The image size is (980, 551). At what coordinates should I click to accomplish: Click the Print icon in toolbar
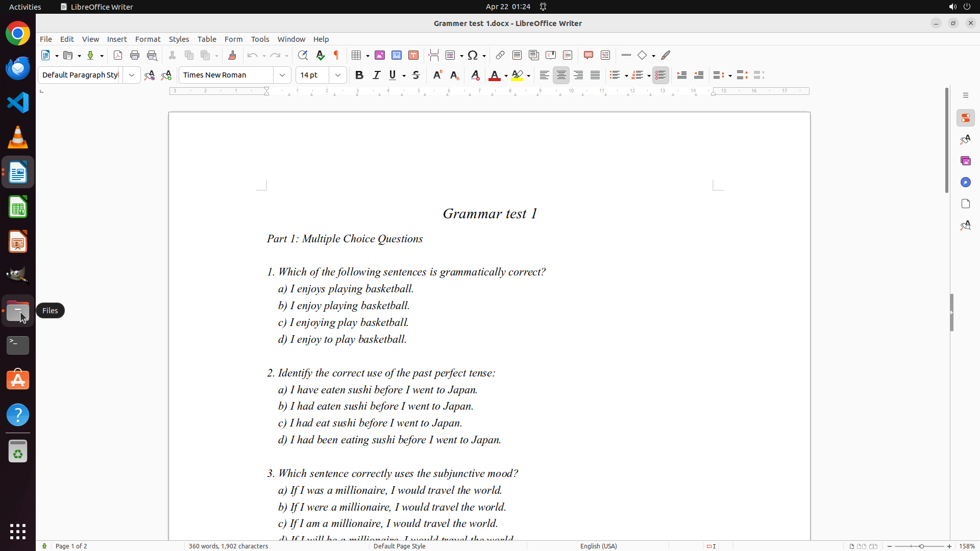[135, 55]
